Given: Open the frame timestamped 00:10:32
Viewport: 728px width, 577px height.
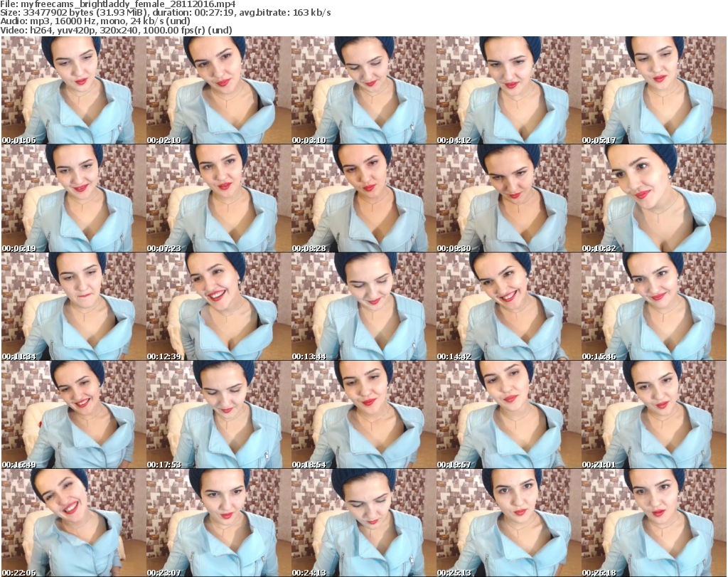Looking at the screenshot, I should point(653,198).
